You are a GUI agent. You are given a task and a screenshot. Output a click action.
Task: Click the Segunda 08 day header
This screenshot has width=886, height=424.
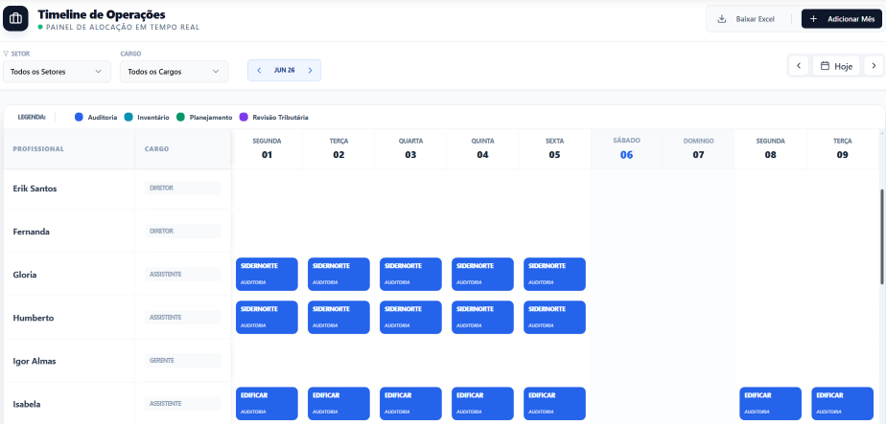(x=770, y=149)
